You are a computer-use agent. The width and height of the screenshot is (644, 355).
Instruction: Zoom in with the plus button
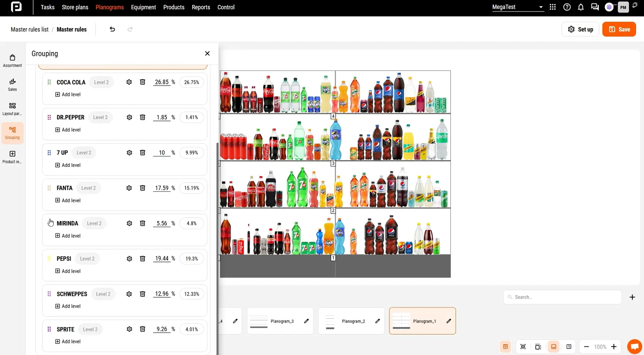tap(614, 347)
